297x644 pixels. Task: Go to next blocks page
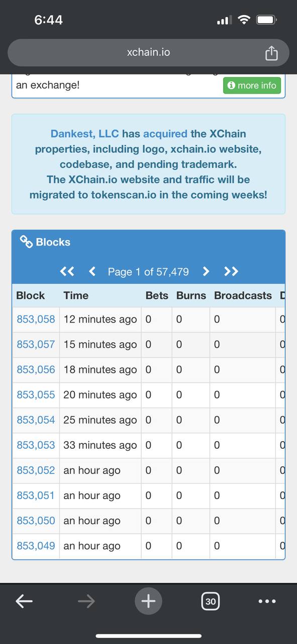tap(206, 272)
